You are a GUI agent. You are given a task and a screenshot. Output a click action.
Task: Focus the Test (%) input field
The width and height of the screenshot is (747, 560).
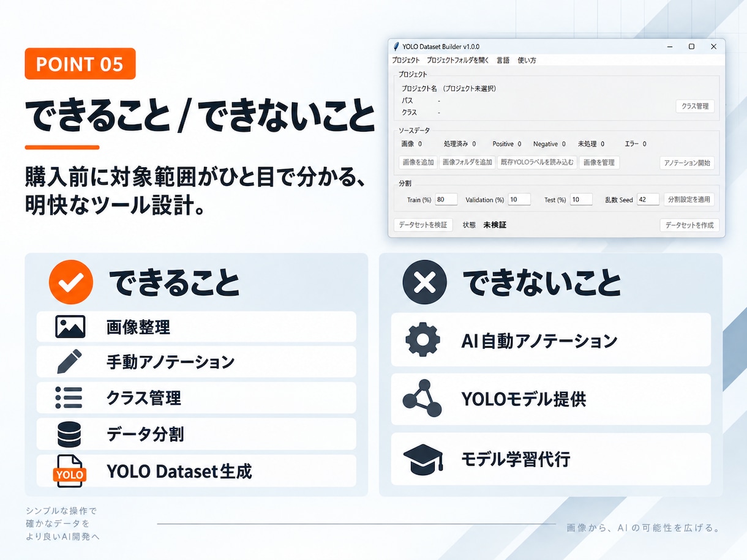581,200
